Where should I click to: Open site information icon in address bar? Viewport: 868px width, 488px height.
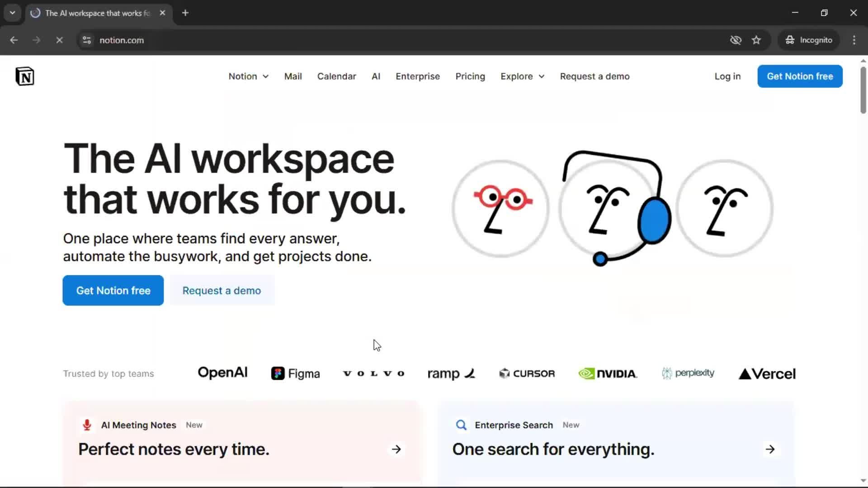click(87, 40)
